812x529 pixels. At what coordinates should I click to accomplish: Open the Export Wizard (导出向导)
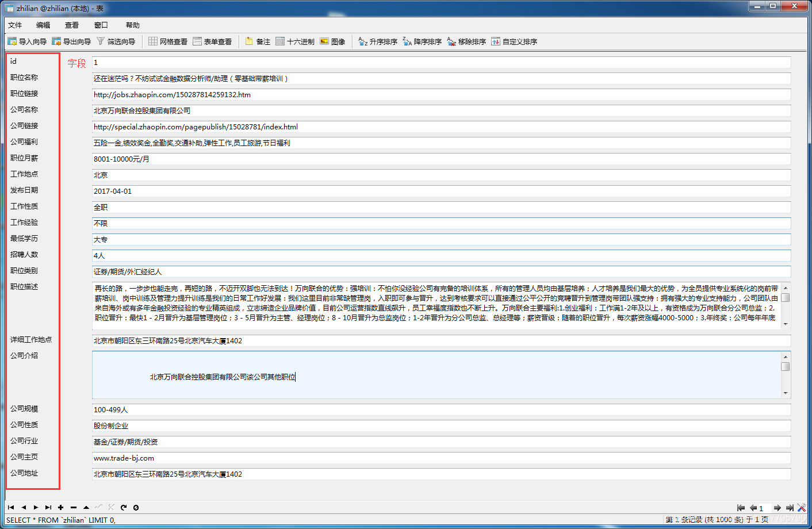coord(71,41)
